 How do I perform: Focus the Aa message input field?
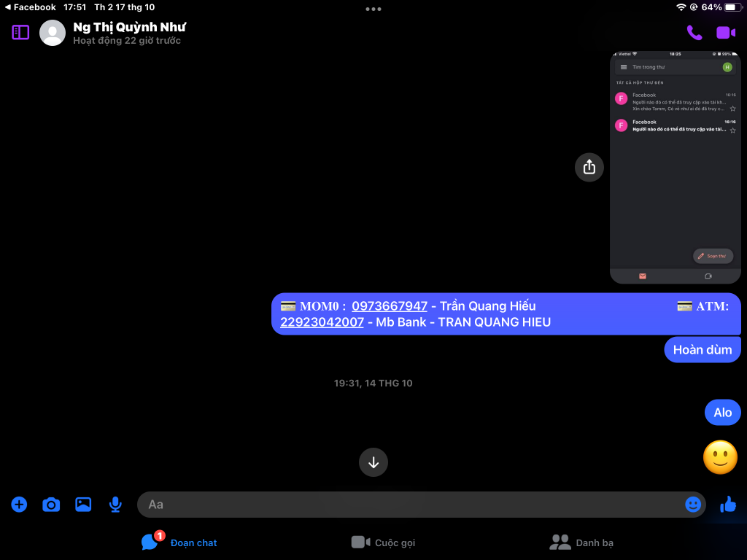pos(421,505)
